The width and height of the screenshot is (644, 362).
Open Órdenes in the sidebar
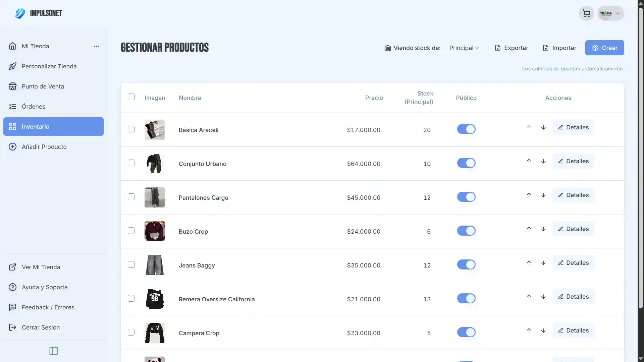click(x=34, y=107)
